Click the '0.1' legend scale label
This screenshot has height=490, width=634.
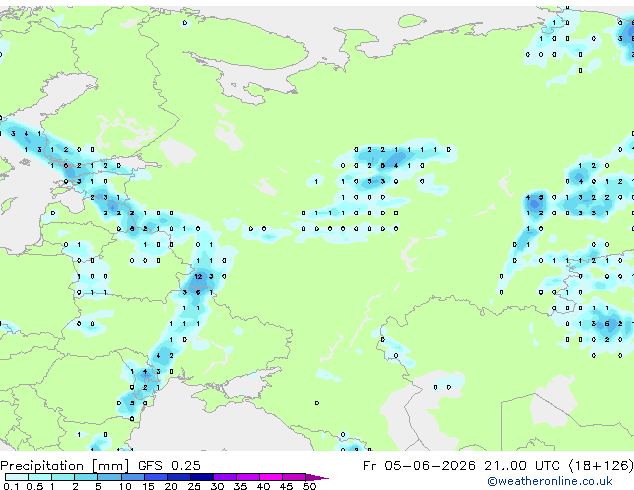pos(11,486)
